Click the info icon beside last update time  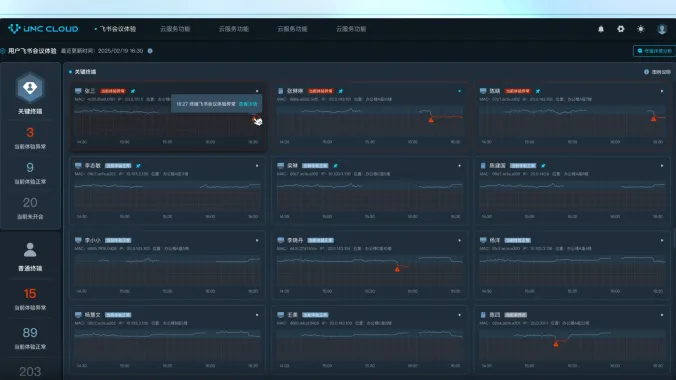point(150,51)
